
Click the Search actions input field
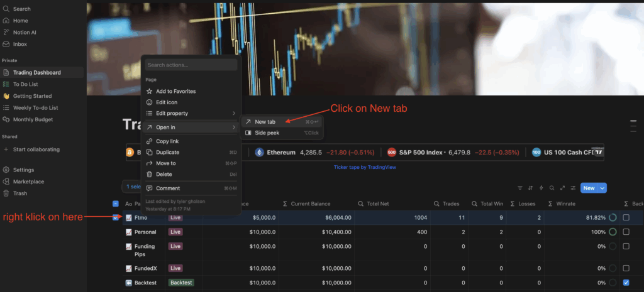(191, 65)
